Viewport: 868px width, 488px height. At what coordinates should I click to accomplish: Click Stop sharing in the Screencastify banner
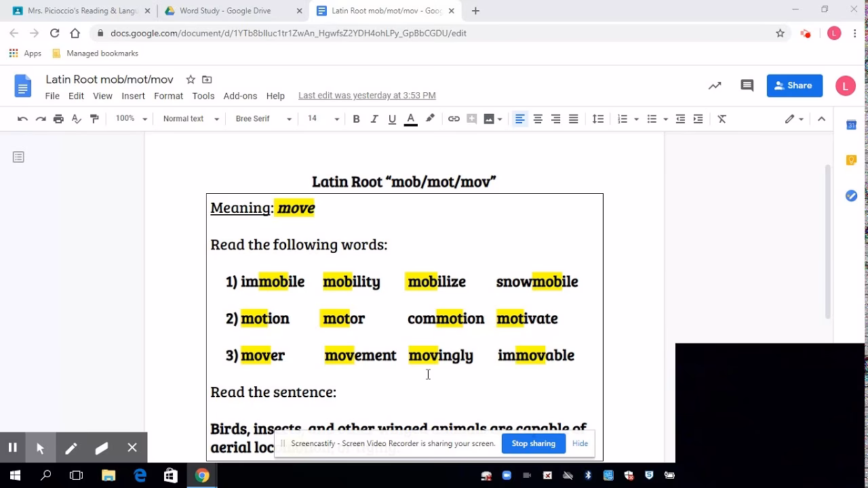click(x=534, y=443)
